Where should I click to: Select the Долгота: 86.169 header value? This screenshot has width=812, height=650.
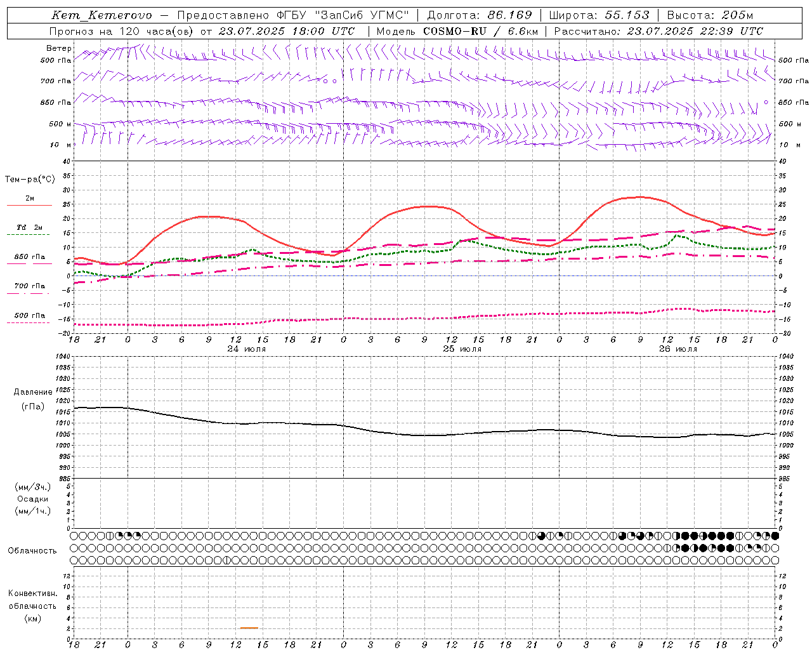[x=480, y=15]
